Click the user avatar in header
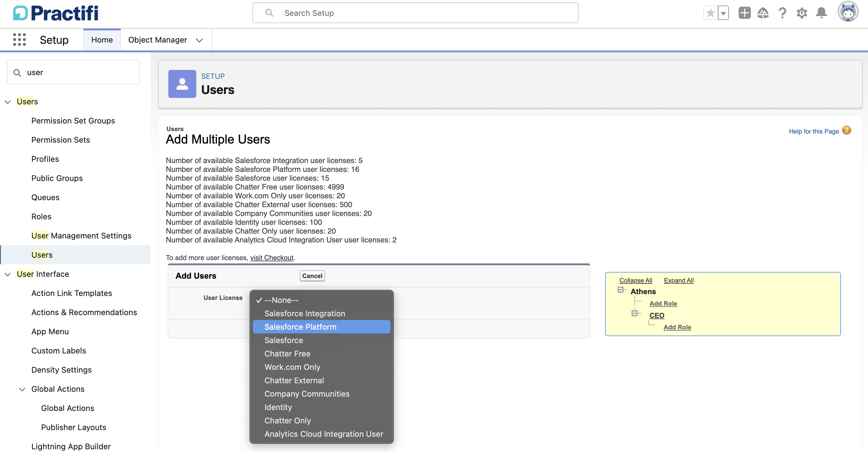Viewport: 868px width, 452px height. tap(848, 12)
